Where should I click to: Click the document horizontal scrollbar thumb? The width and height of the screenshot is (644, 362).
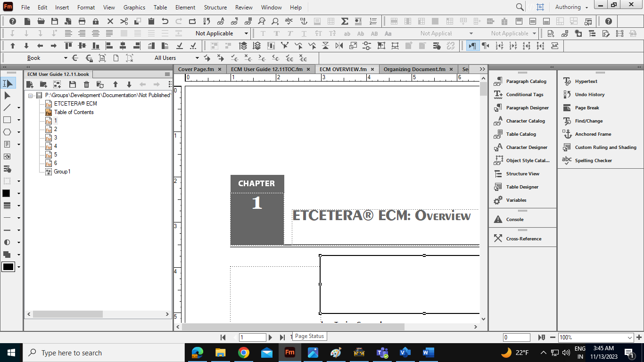293,327
